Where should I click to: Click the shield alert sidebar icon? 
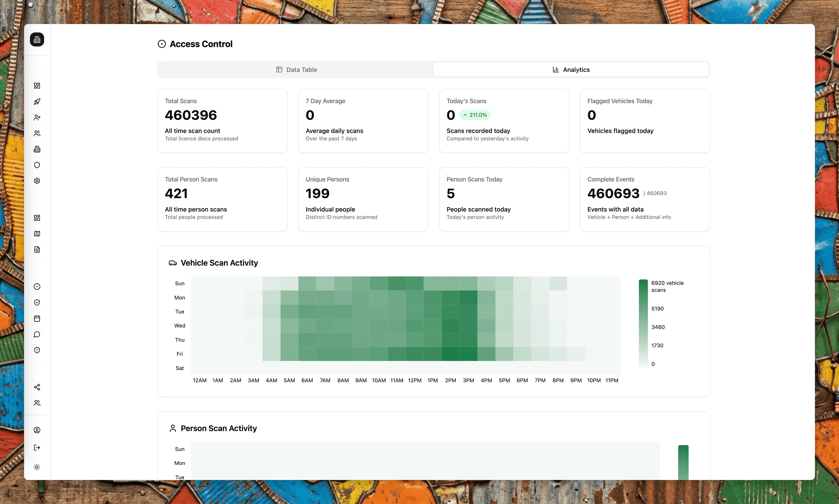click(x=37, y=350)
